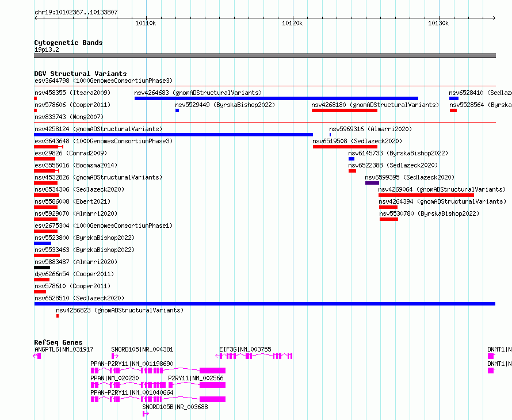Click the right arrowhead of the ruler
The height and width of the screenshot is (420, 512).
494,18
